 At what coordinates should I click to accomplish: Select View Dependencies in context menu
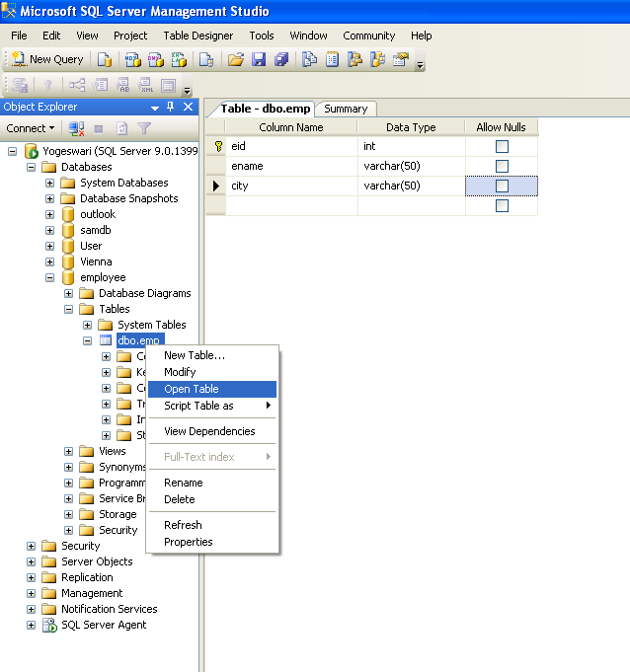pyautogui.click(x=212, y=431)
